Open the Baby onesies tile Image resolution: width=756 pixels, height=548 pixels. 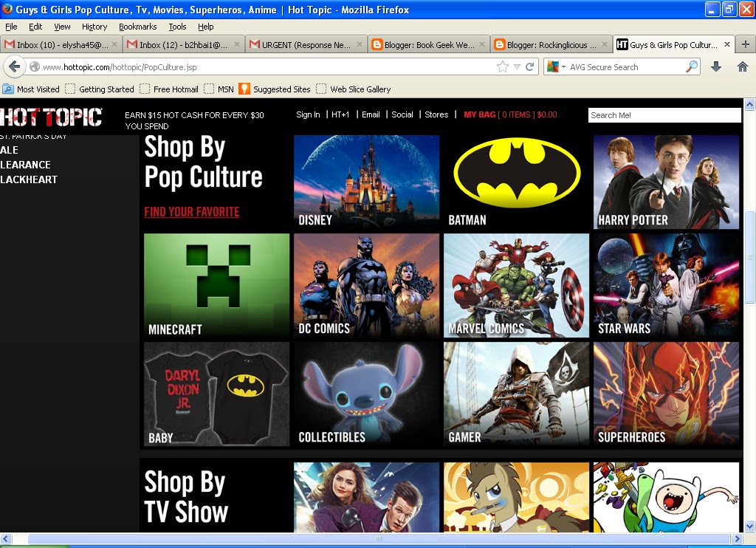[216, 394]
